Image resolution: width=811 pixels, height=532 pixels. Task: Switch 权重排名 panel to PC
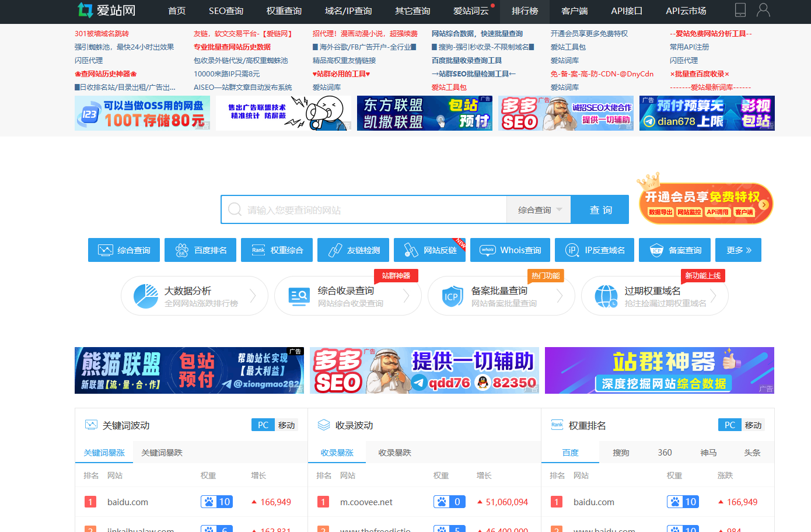point(730,425)
